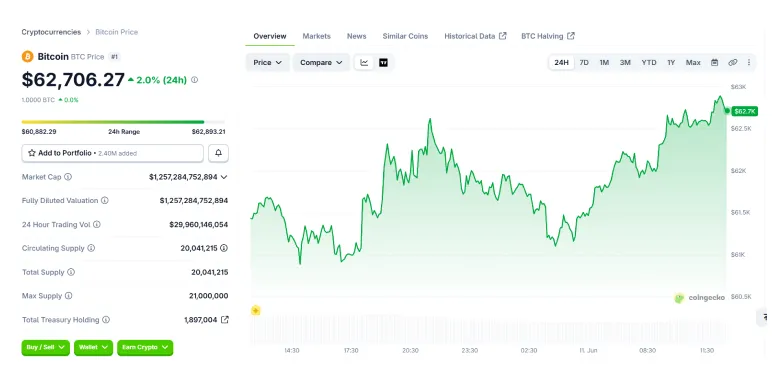Viewport: 783px width, 388px height.
Task: Open Historical Data external tab
Action: click(x=475, y=36)
